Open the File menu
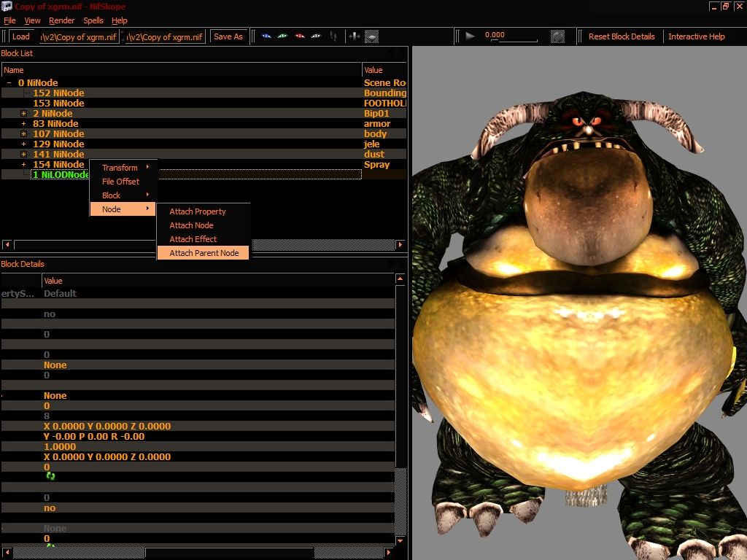Screen dimensions: 747x560 [9, 20]
